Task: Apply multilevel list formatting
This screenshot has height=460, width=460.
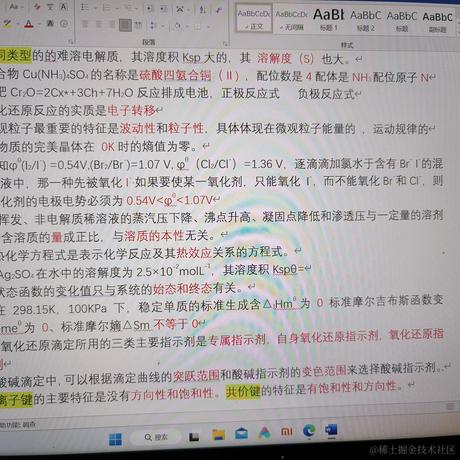Action: (x=128, y=8)
